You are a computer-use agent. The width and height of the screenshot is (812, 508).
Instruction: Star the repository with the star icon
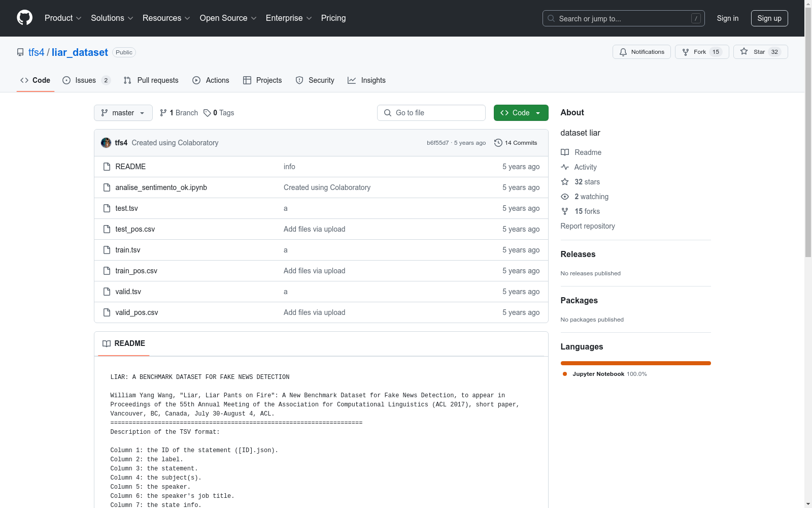click(744, 51)
